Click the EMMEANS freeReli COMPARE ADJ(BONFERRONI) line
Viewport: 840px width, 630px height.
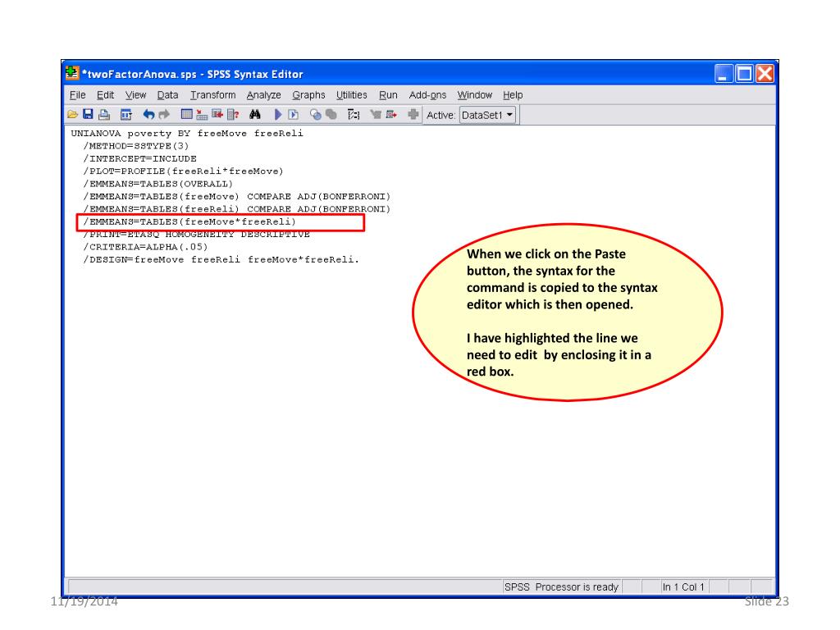(x=237, y=209)
